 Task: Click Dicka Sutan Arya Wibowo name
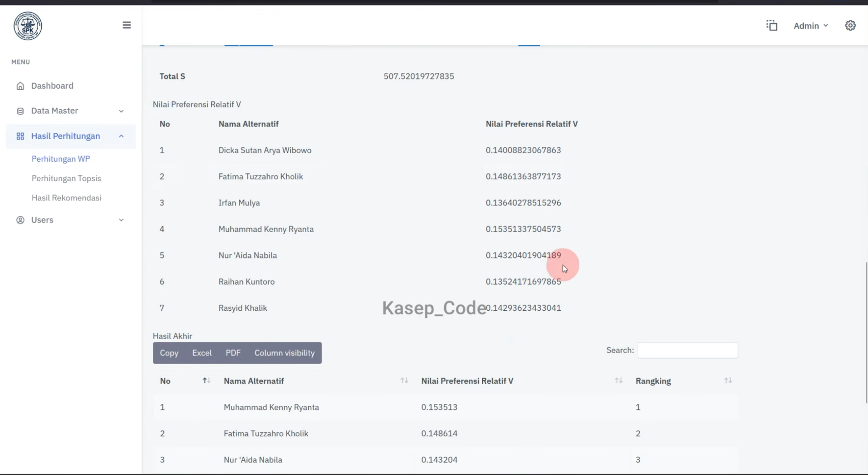265,150
